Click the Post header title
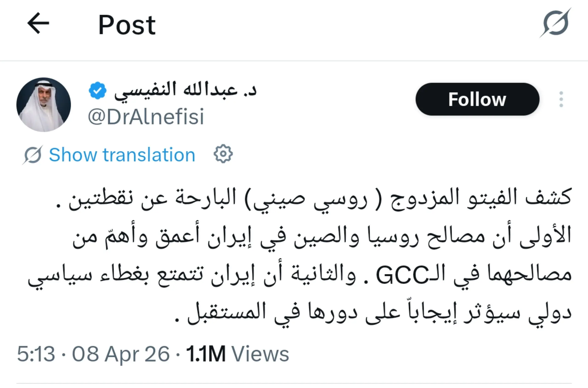The height and width of the screenshot is (388, 588). tap(127, 25)
